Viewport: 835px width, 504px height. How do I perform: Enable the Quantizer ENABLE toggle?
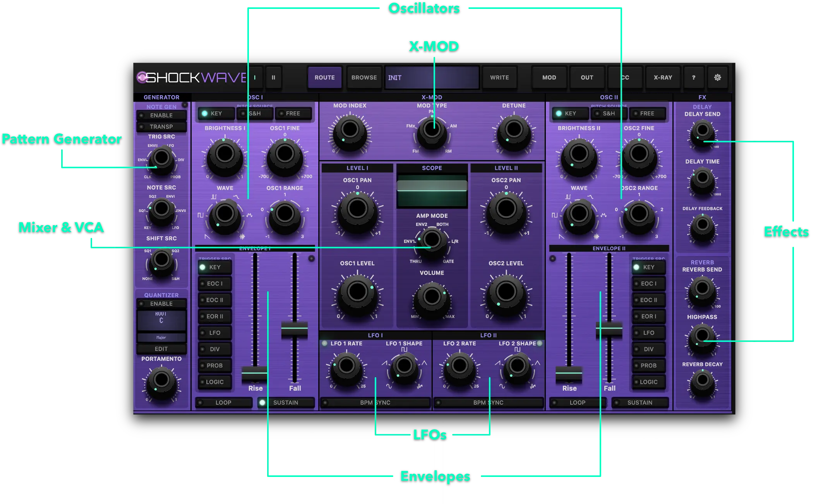(161, 304)
